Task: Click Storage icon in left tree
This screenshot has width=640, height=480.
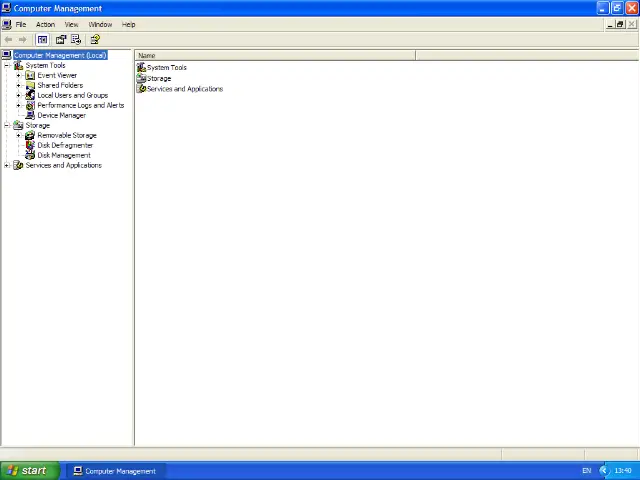Action: (x=18, y=125)
